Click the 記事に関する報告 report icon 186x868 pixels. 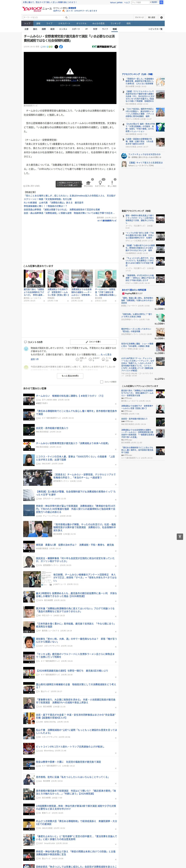tap(24, 186)
